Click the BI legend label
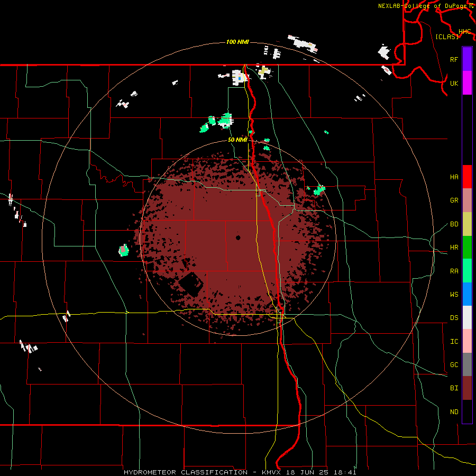476x476 pixels. (454, 388)
